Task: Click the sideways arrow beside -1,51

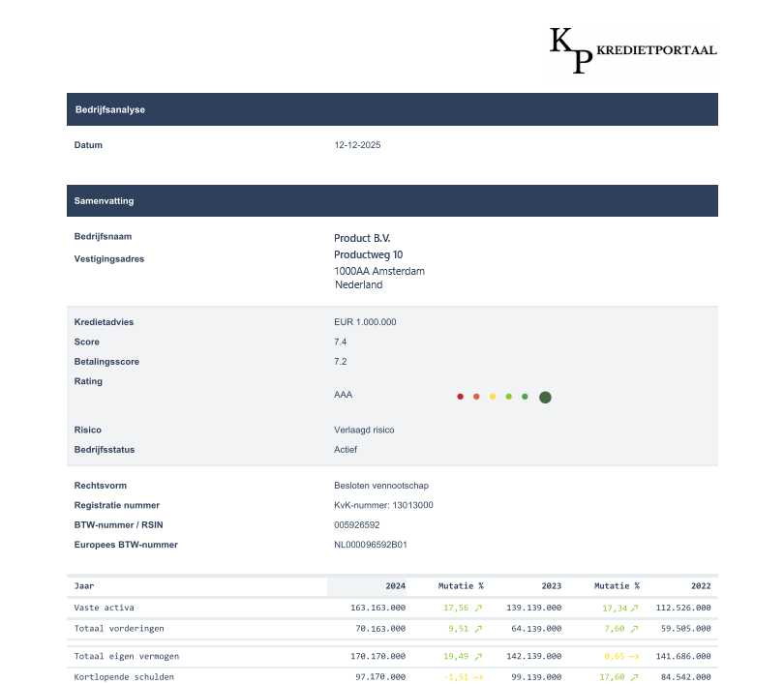Action: point(478,676)
